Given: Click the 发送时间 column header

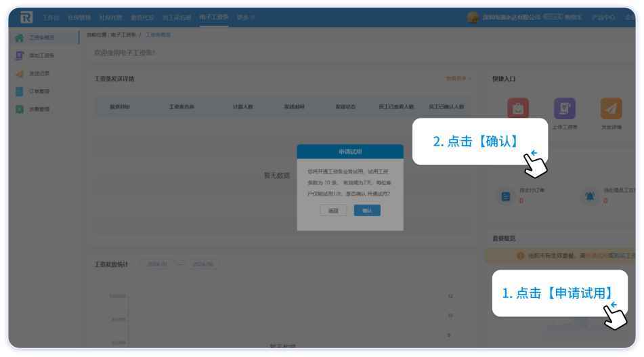Looking at the screenshot, I should pos(294,107).
